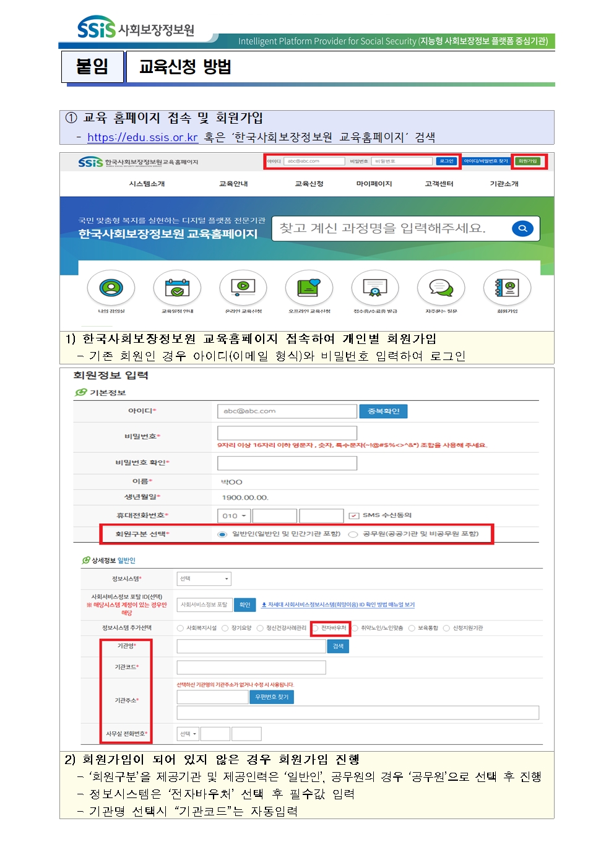Select the 사회복지시설 radio option

(180, 628)
